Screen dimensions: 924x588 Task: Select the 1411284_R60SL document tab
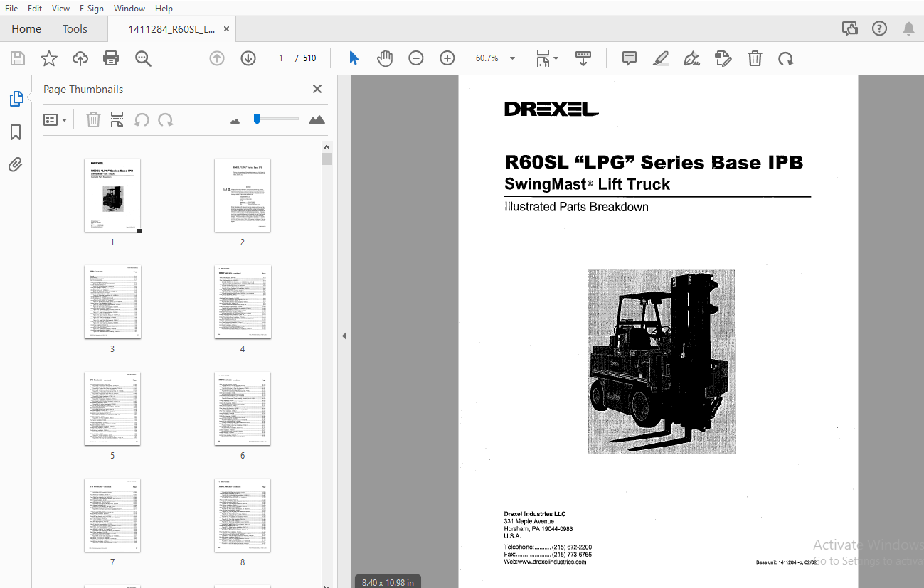coord(171,29)
